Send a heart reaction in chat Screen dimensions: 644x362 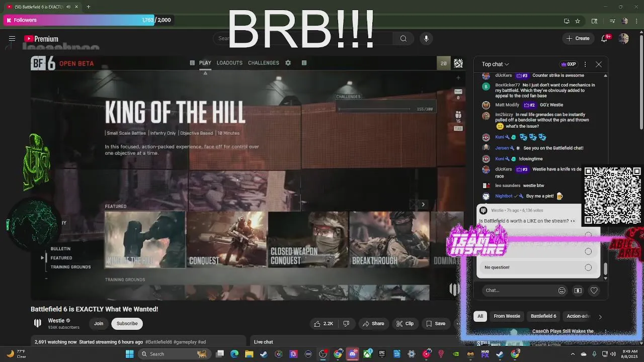pyautogui.click(x=594, y=290)
